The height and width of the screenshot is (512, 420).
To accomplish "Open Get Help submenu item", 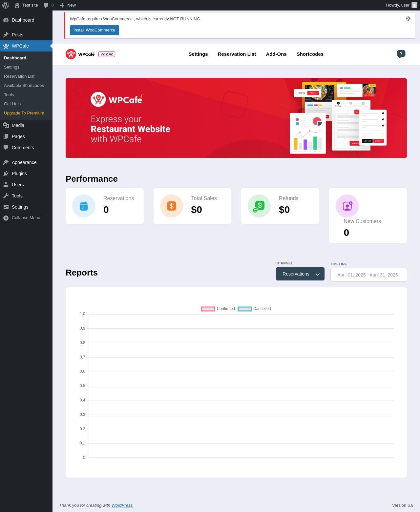I will (x=26, y=104).
